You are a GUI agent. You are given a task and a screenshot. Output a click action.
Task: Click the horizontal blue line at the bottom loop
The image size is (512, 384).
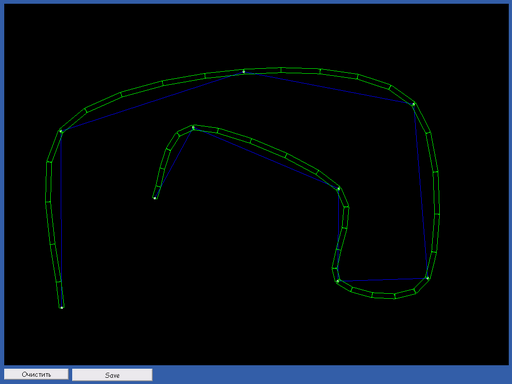pos(383,280)
